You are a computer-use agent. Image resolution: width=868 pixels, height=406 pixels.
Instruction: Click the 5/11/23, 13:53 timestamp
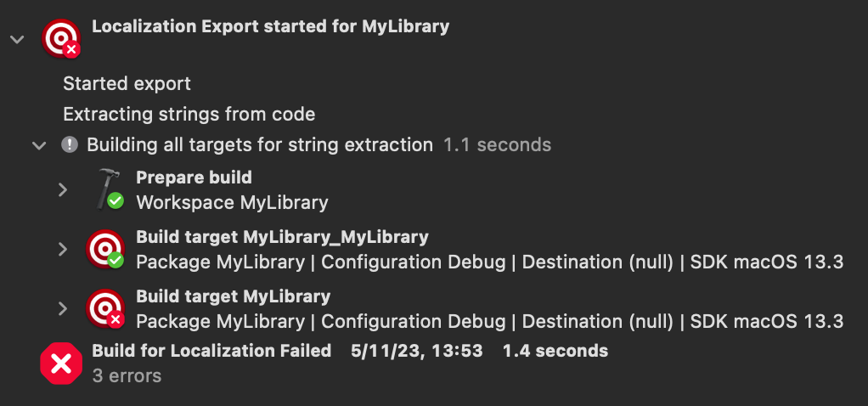(x=416, y=350)
